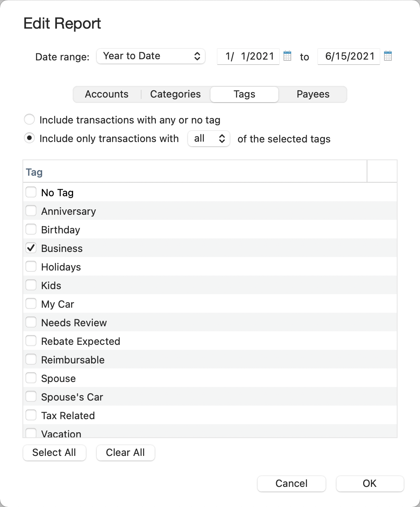Click the Clear All button
The width and height of the screenshot is (420, 507).
pos(125,452)
